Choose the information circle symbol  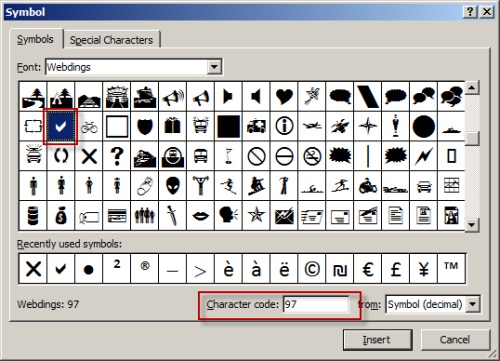click(x=284, y=126)
